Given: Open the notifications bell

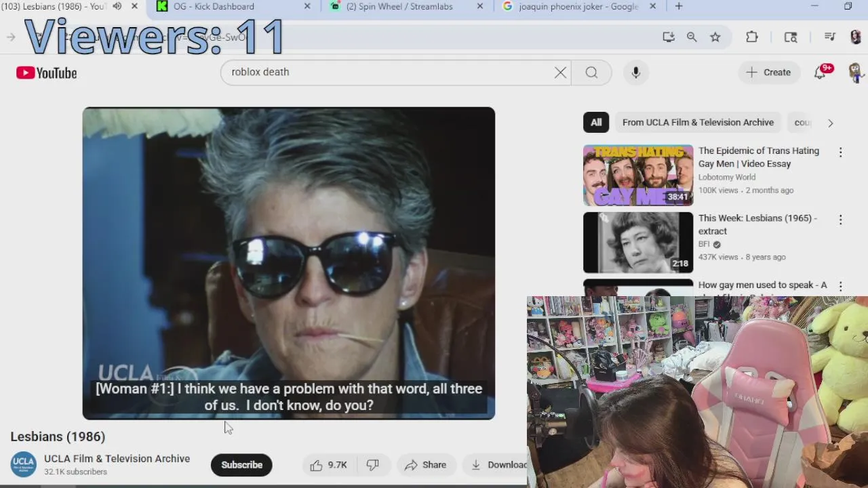Looking at the screenshot, I should tap(820, 73).
